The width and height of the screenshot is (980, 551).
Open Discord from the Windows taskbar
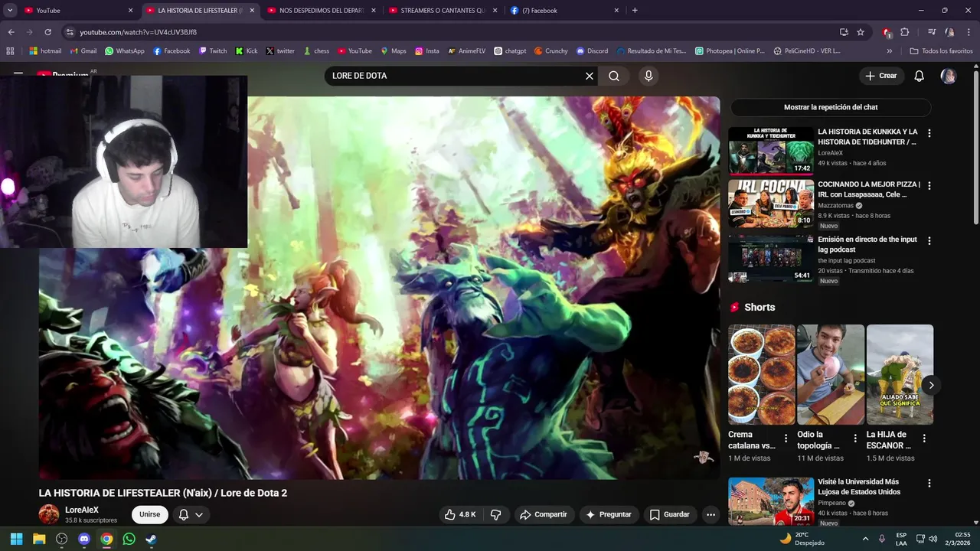pyautogui.click(x=84, y=539)
